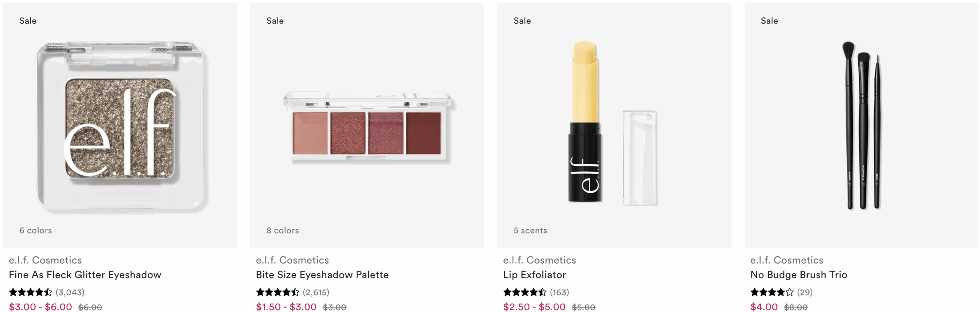The width and height of the screenshot is (980, 312).
Task: Click the 8 colors label on palette
Action: pos(283,230)
